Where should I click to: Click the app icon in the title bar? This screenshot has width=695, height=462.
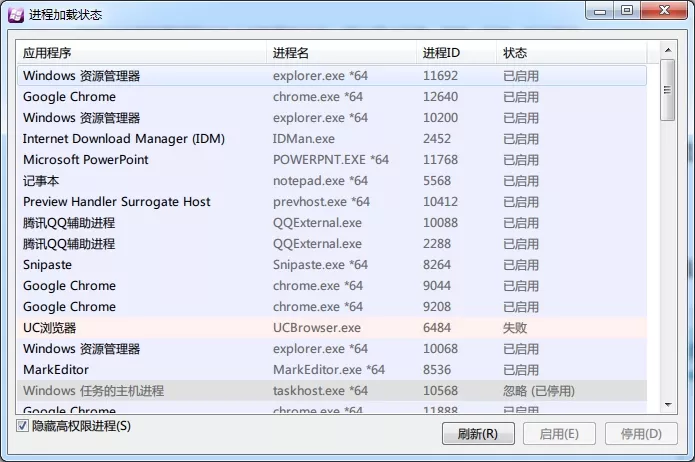[x=16, y=15]
